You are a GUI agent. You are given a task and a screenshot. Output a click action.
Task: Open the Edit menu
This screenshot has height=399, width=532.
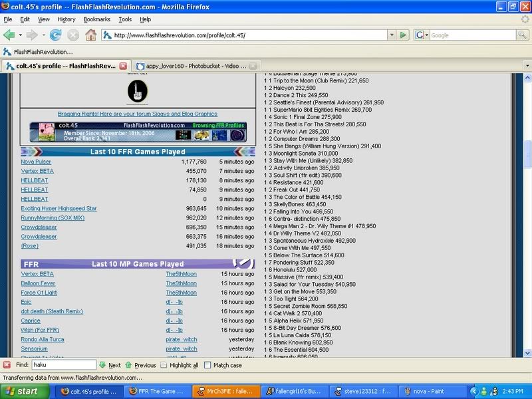pyautogui.click(x=25, y=19)
